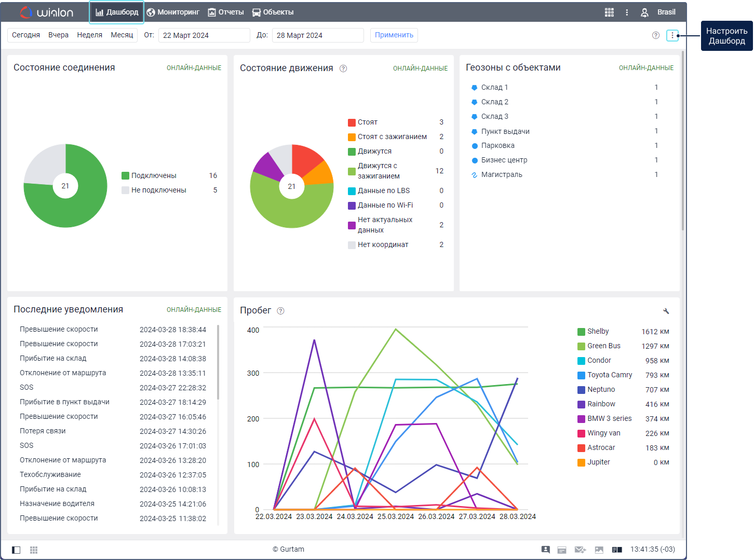This screenshot has width=754, height=560.
Task: Open the apps grid icon in header
Action: tap(609, 12)
